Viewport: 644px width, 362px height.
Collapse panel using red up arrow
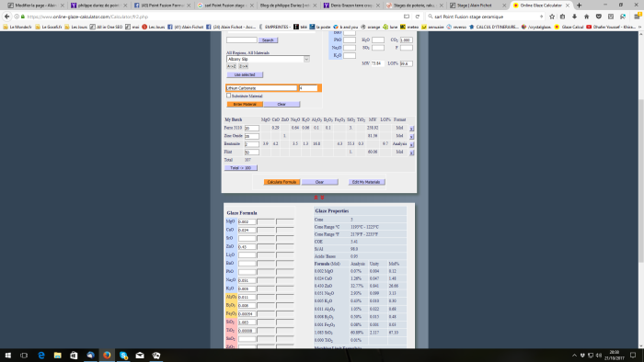point(316,198)
